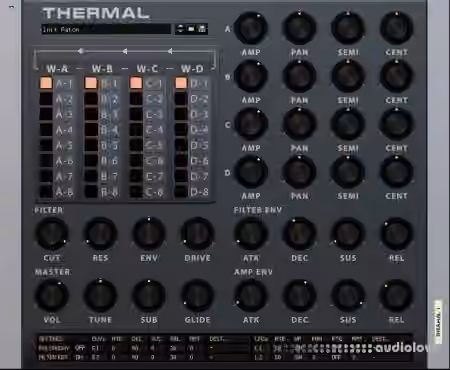Click the master TUNE knob
This screenshot has height=370, width=450.
(100, 296)
